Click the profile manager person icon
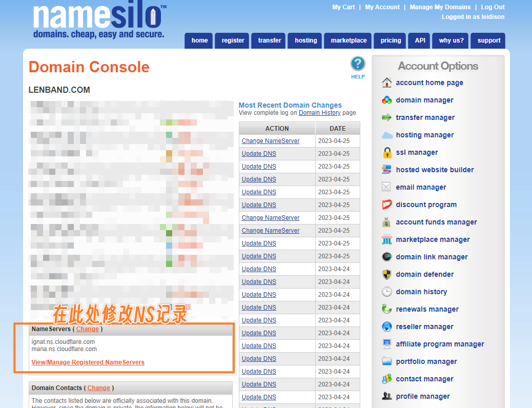The image size is (532, 408). 387,396
